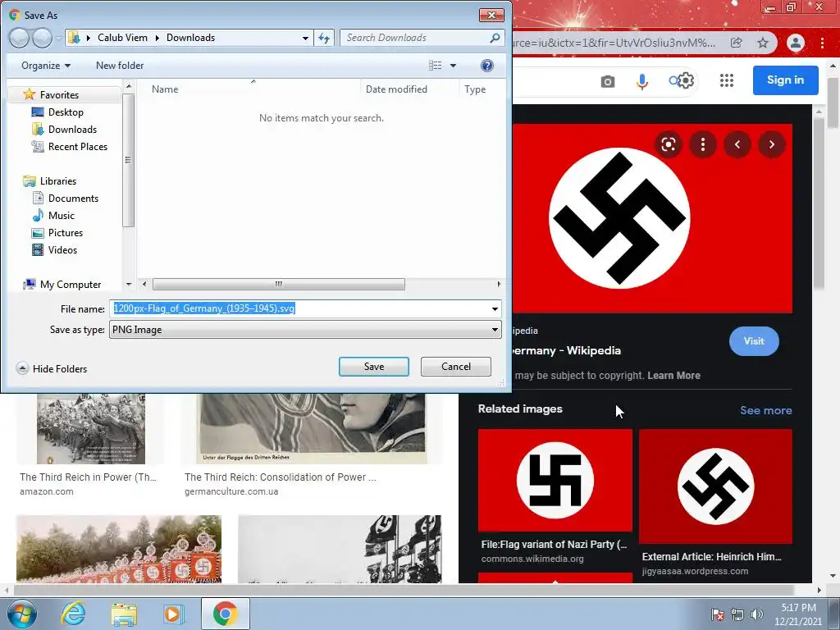Open the Save as type dropdown
Image resolution: width=840 pixels, height=630 pixels.
pyautogui.click(x=305, y=330)
